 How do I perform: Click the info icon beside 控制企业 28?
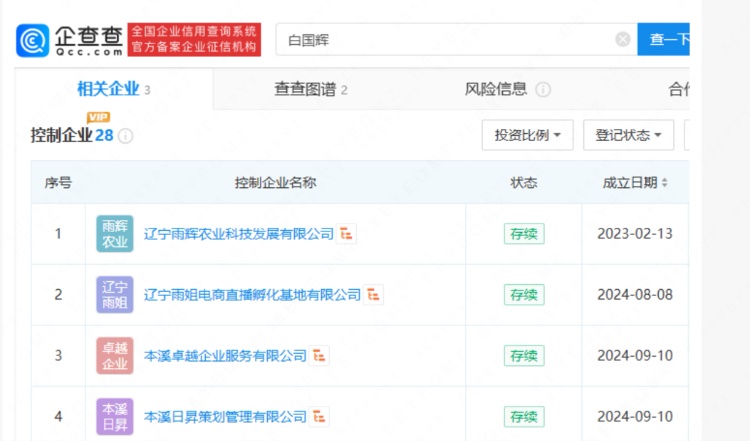pyautogui.click(x=126, y=136)
